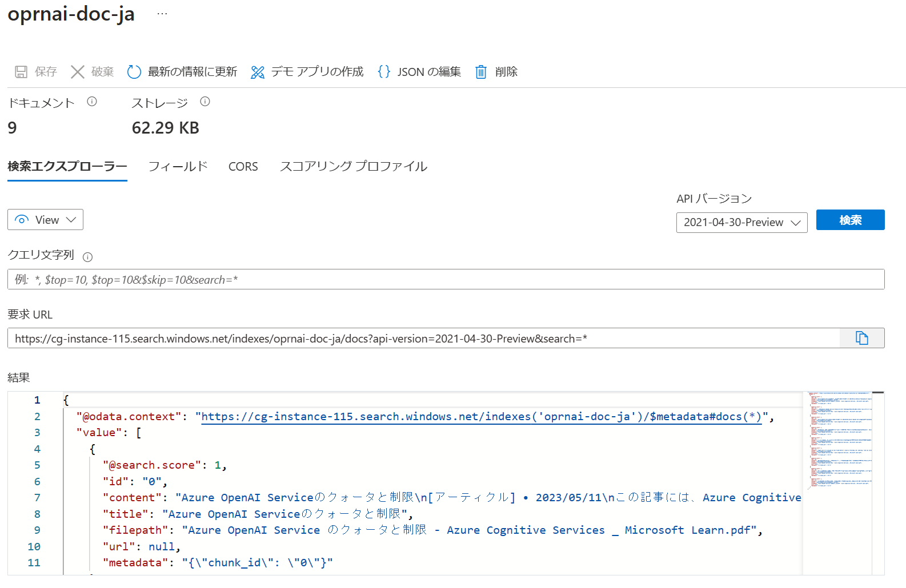906x588 pixels.
Task: Open the API バージョン 2021-04-30-Preview dropdown
Action: pos(741,223)
